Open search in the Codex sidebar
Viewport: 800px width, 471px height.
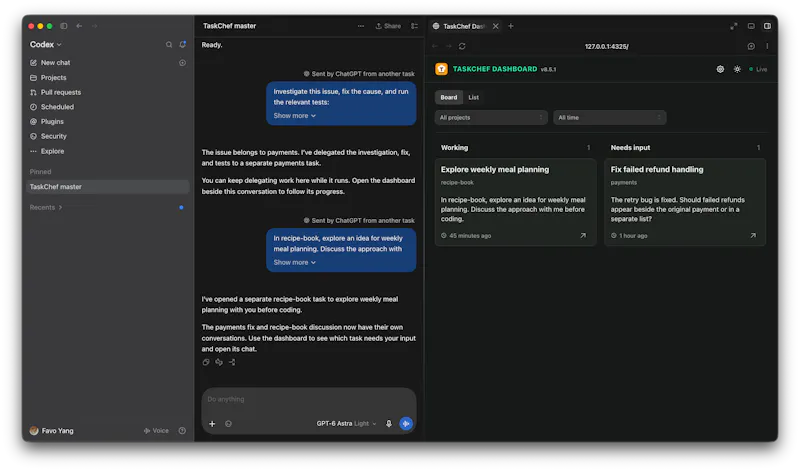point(169,45)
